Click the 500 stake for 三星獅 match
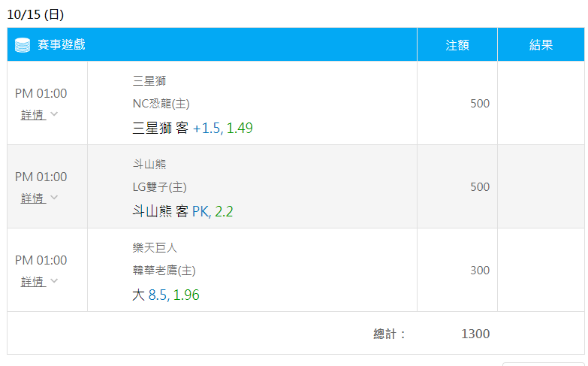Viewport: 588px width, 366px height. (480, 103)
